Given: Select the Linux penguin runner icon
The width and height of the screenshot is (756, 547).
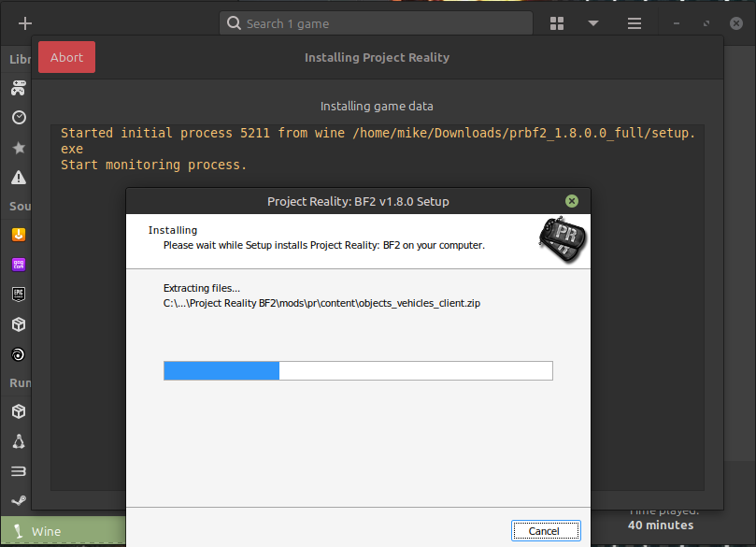Looking at the screenshot, I should (x=19, y=441).
